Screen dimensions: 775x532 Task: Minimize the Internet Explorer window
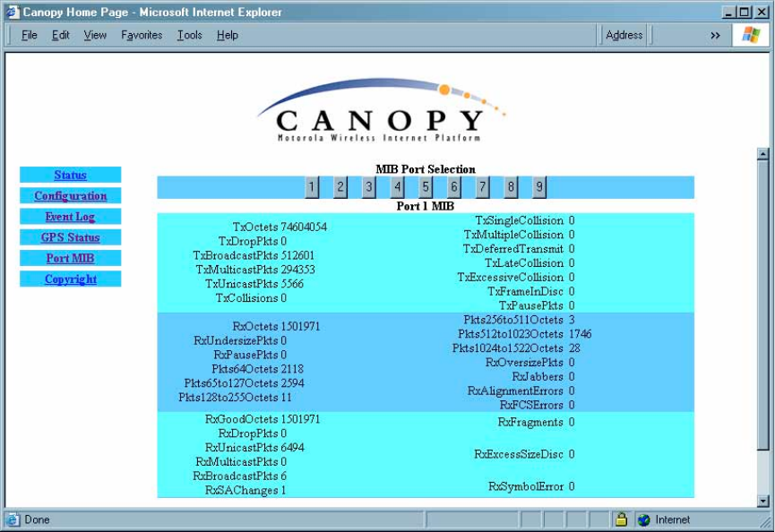728,12
